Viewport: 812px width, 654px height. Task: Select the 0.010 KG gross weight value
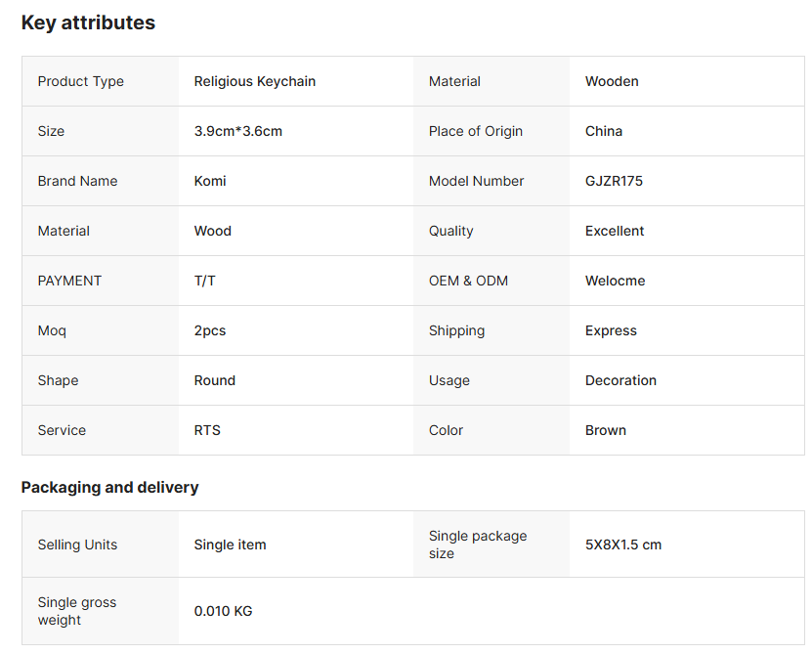(223, 611)
